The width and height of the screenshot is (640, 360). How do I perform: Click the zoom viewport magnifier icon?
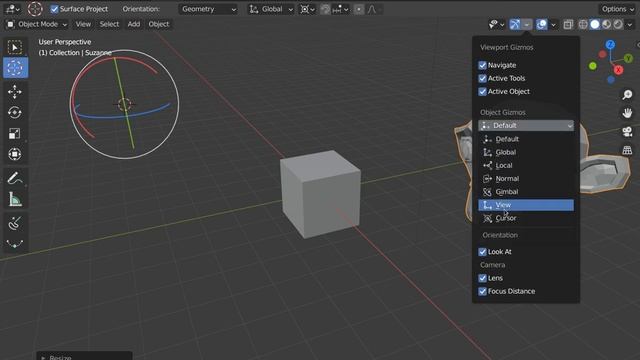click(627, 95)
